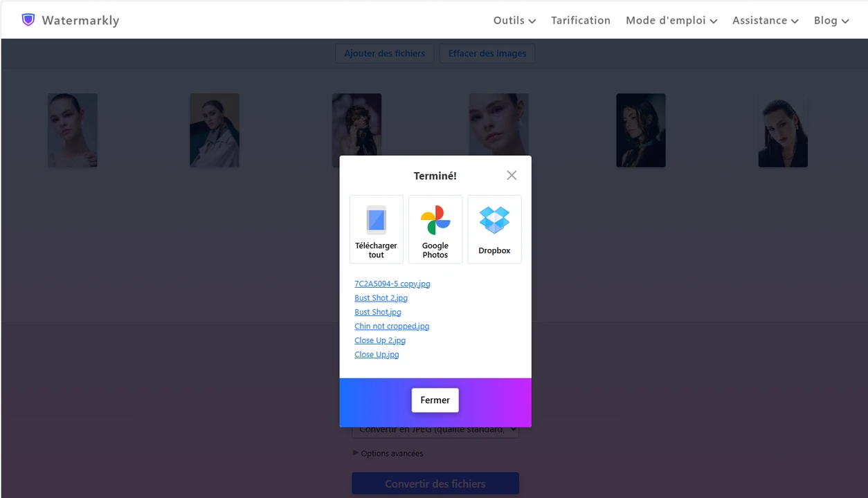
Task: Click the Watermarkly shield logo
Action: (28, 20)
